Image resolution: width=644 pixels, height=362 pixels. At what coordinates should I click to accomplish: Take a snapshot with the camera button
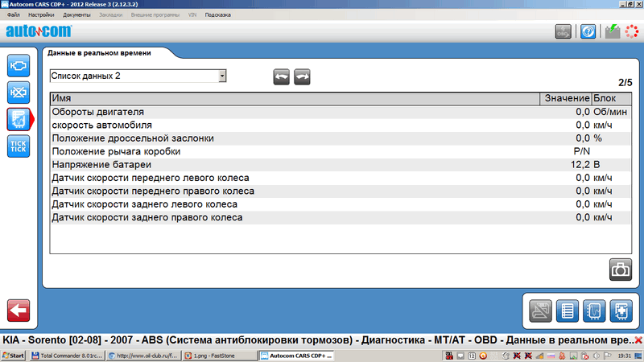[x=620, y=269]
